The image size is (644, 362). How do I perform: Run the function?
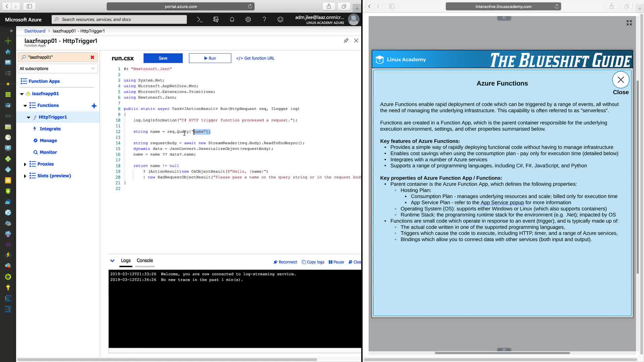click(x=210, y=58)
